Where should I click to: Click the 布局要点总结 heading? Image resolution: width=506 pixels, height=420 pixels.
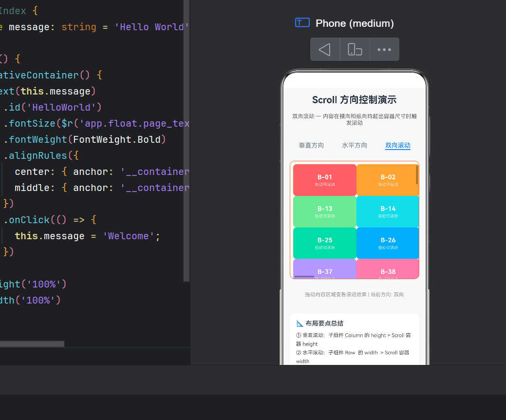[324, 324]
